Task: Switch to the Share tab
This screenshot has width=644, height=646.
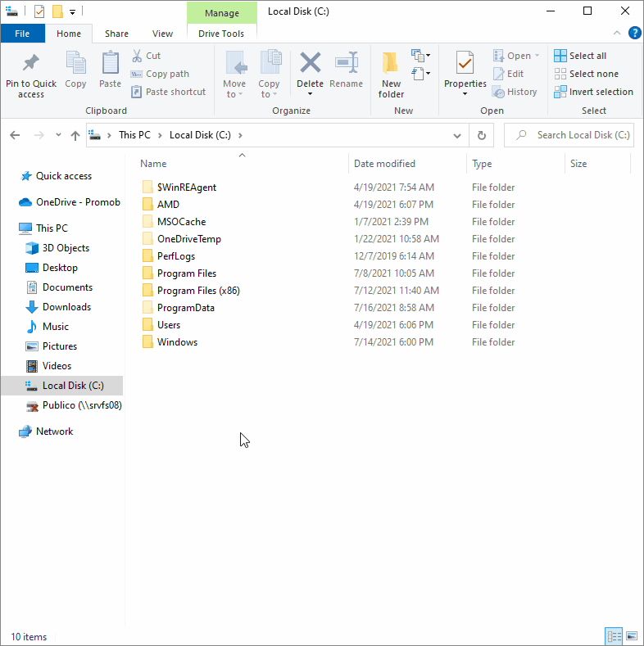Action: click(116, 34)
